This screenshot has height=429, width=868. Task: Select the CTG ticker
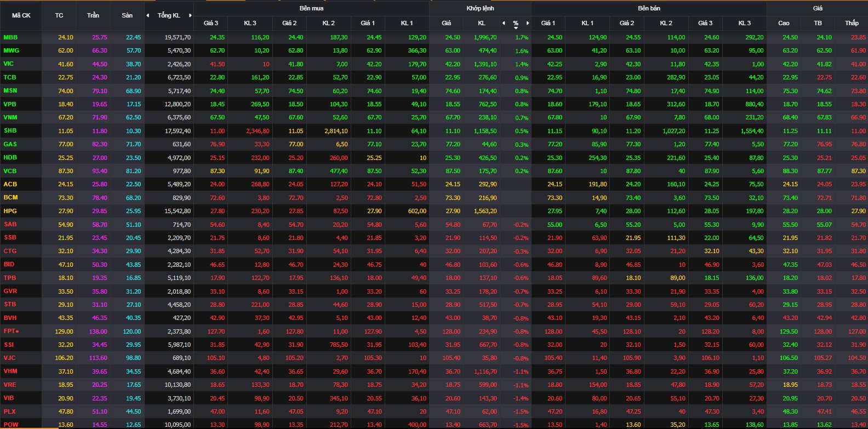point(10,251)
